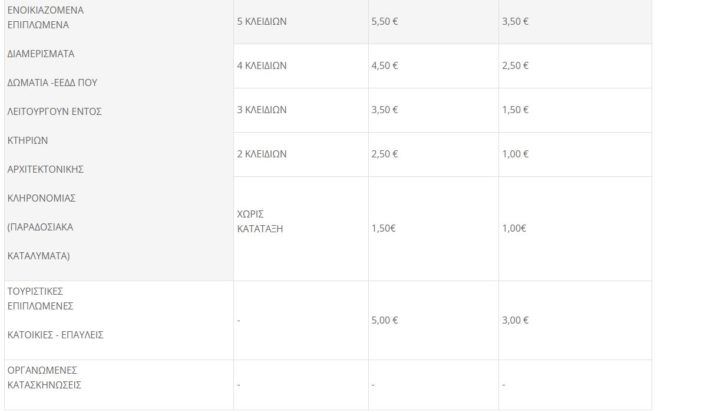
Task: Select the "4 ΚΛΕΙΔΙΩΝ" category cell
Action: coord(264,65)
